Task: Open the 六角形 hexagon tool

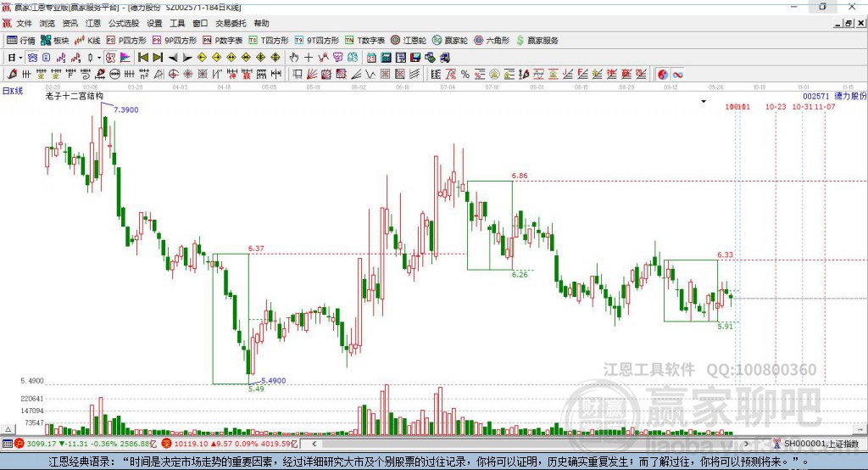Action: (492, 41)
